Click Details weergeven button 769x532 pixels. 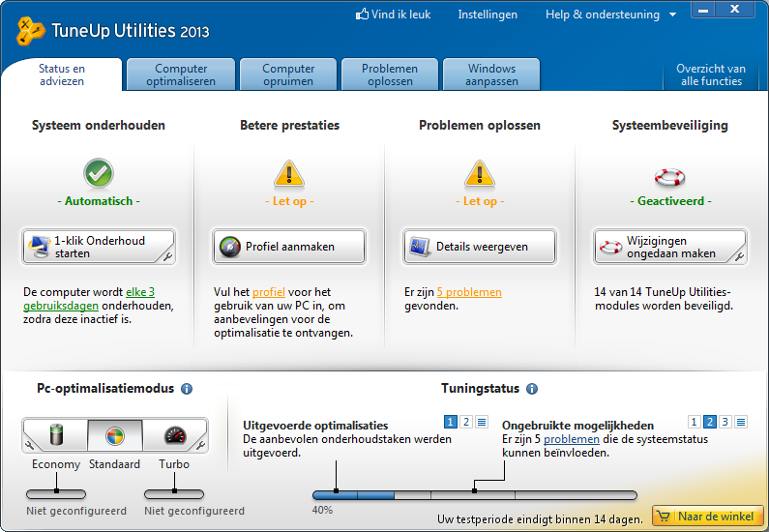pos(480,247)
